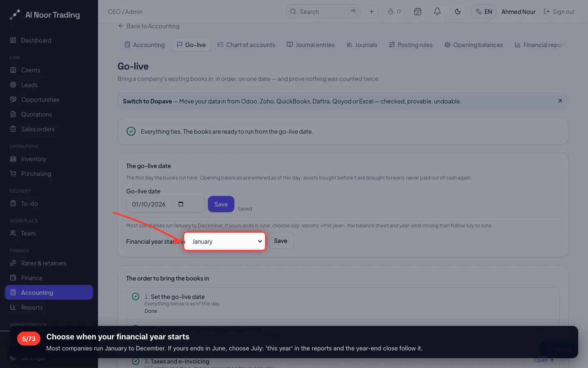The width and height of the screenshot is (588, 368).
Task: Select the Journals tab
Action: point(362,45)
